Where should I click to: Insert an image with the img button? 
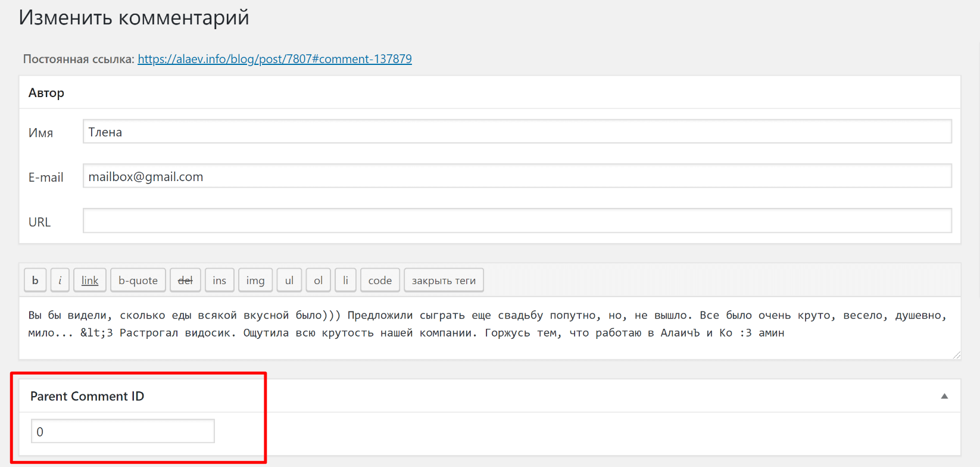point(255,280)
